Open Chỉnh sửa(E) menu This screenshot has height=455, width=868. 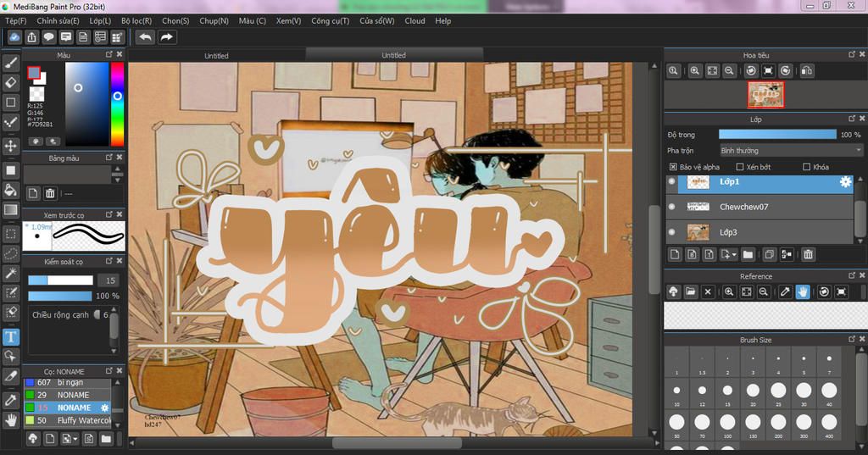click(x=58, y=20)
